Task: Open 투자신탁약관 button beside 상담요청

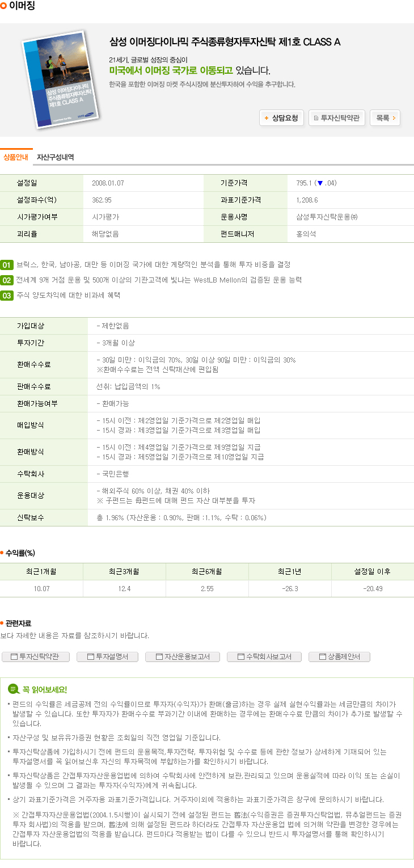Action: point(336,118)
